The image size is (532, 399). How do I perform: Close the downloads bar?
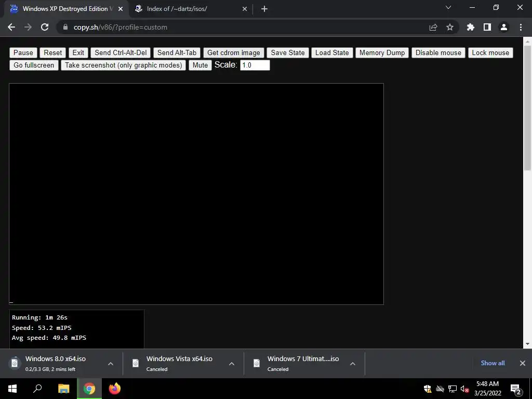tap(523, 363)
